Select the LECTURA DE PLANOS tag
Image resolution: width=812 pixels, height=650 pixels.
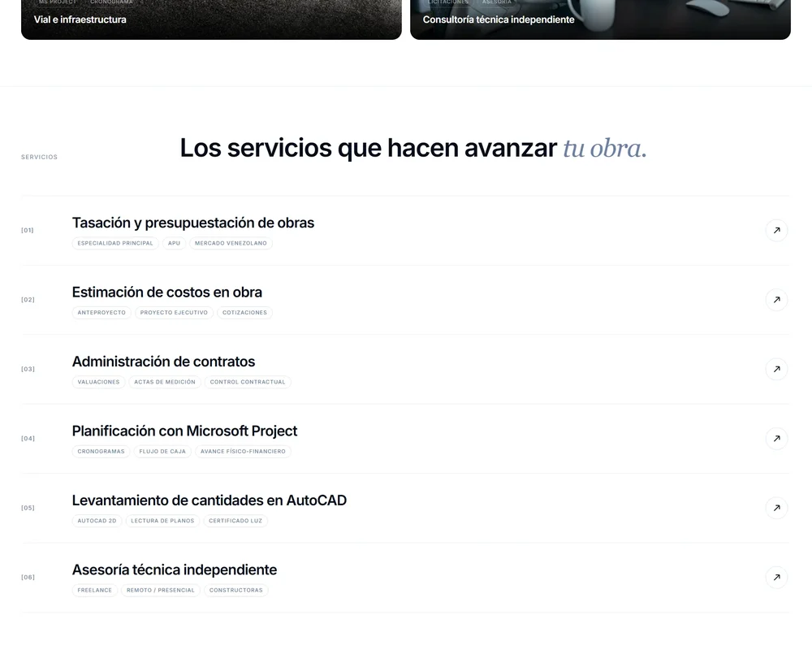[x=162, y=521]
